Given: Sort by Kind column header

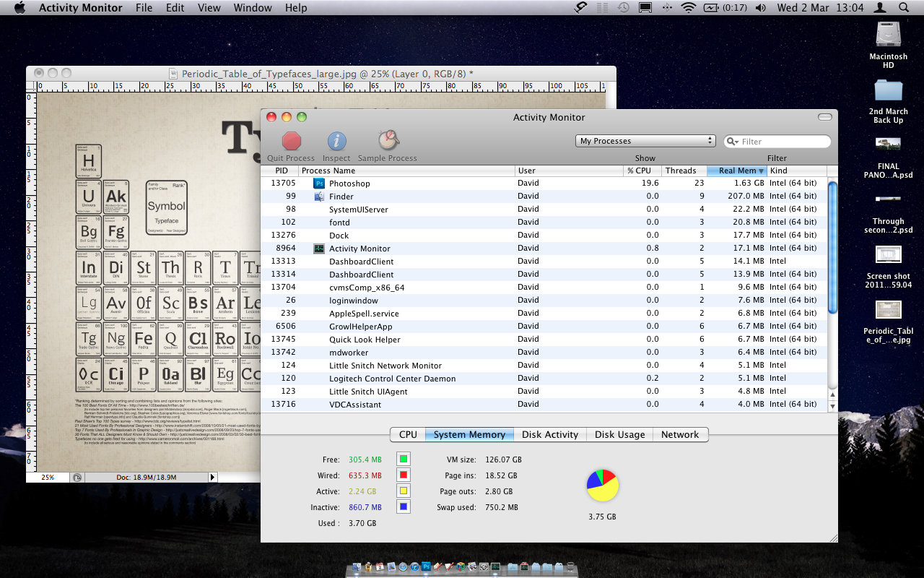Looking at the screenshot, I should [796, 171].
